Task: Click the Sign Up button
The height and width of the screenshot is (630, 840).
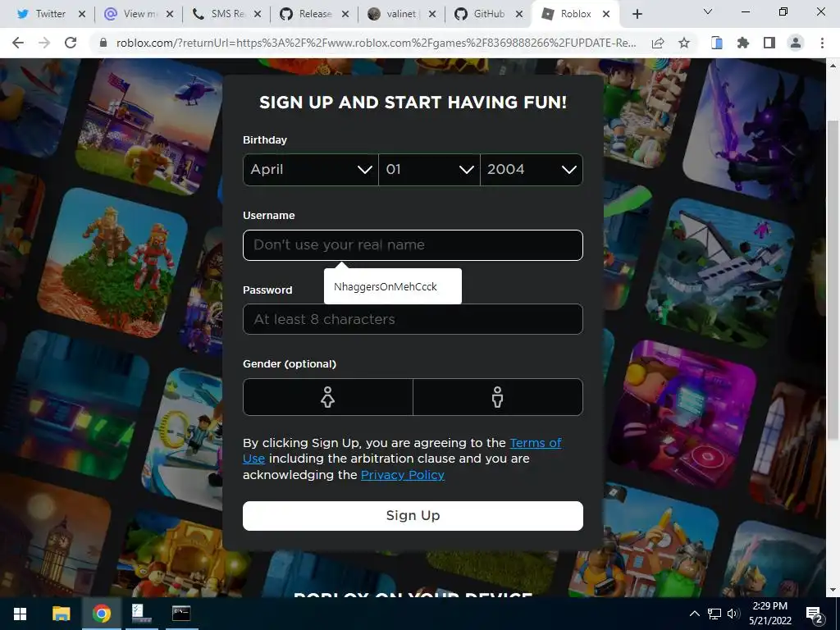Action: click(x=413, y=516)
